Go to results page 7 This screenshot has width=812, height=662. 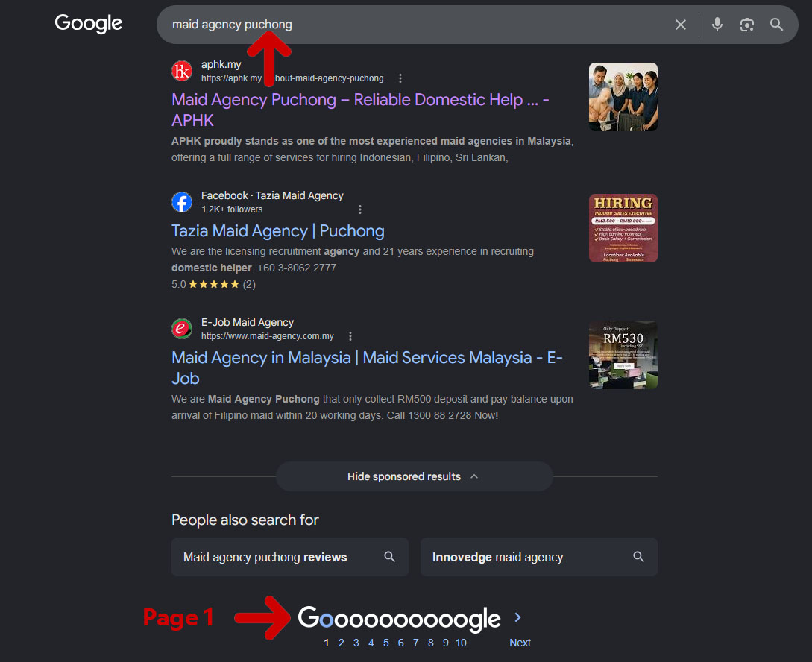[416, 643]
